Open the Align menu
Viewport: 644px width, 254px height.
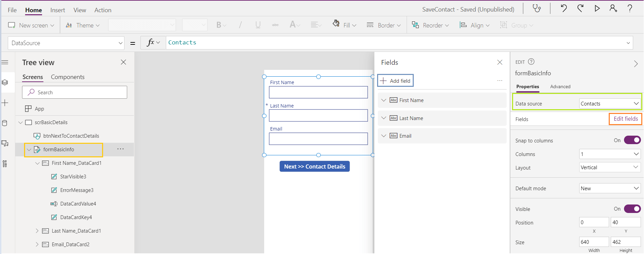475,25
